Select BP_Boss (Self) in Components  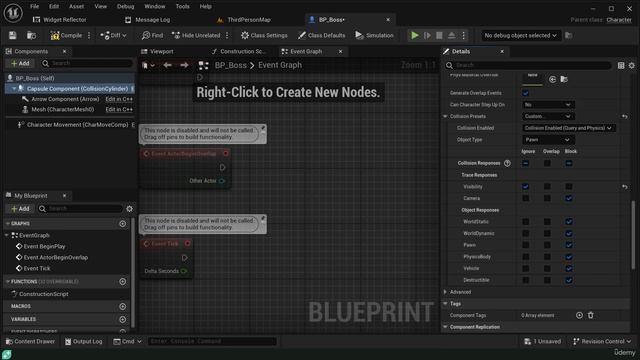pos(35,78)
